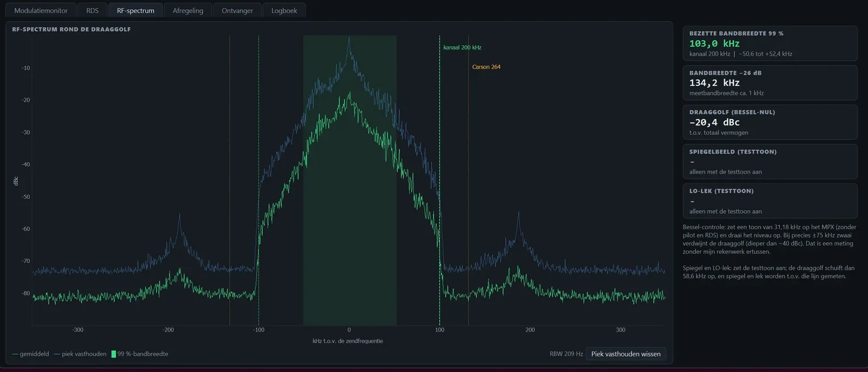Click the Bessel-controle help paragraph
868x372 pixels.
(x=770, y=239)
